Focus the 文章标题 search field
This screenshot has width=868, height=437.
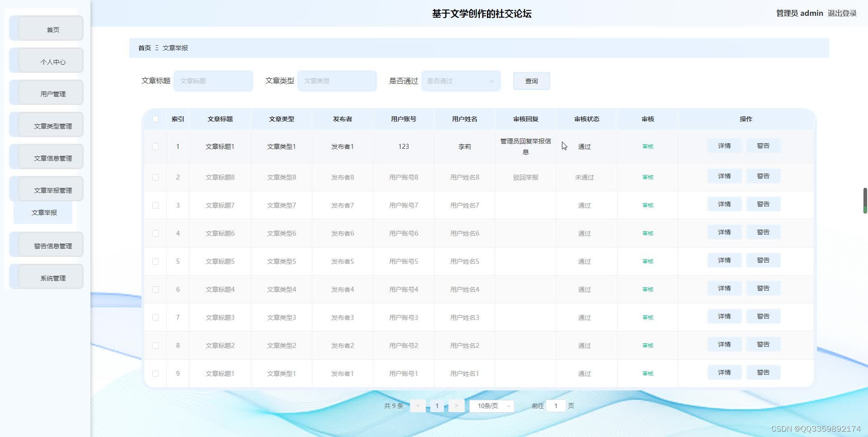pyautogui.click(x=213, y=81)
